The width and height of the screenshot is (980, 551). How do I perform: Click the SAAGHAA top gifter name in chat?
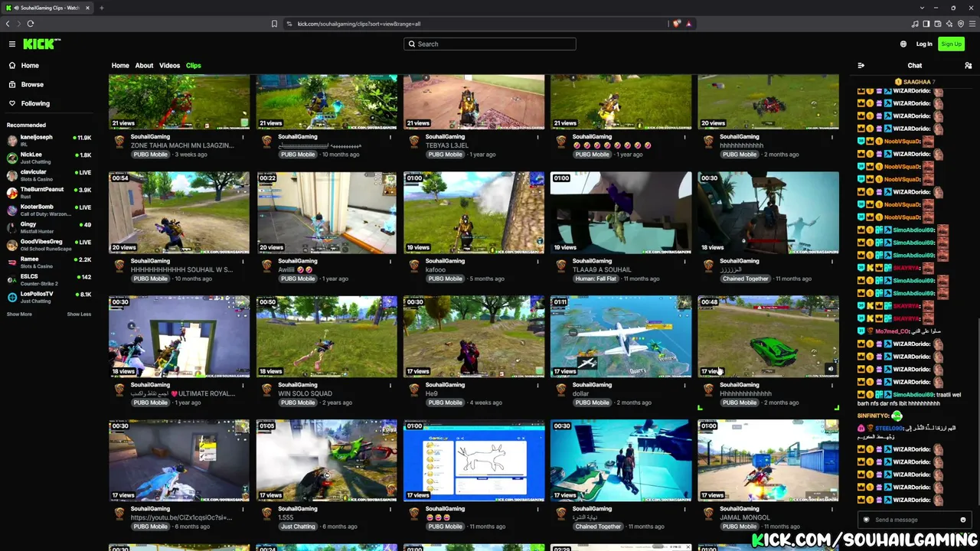pos(916,82)
